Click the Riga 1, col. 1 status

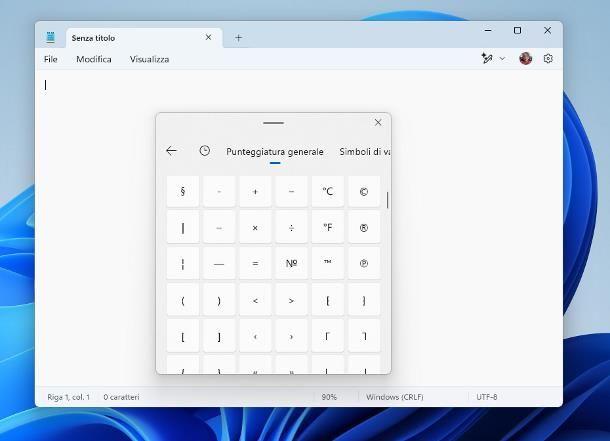pos(68,397)
